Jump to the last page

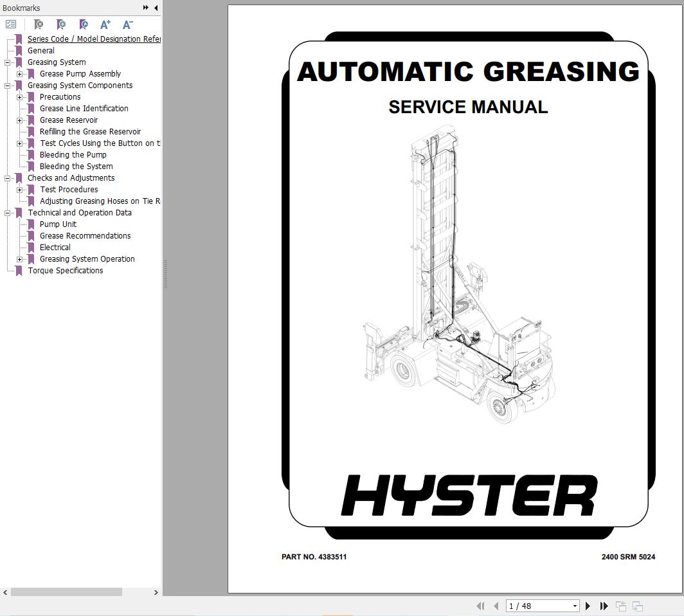click(x=604, y=606)
